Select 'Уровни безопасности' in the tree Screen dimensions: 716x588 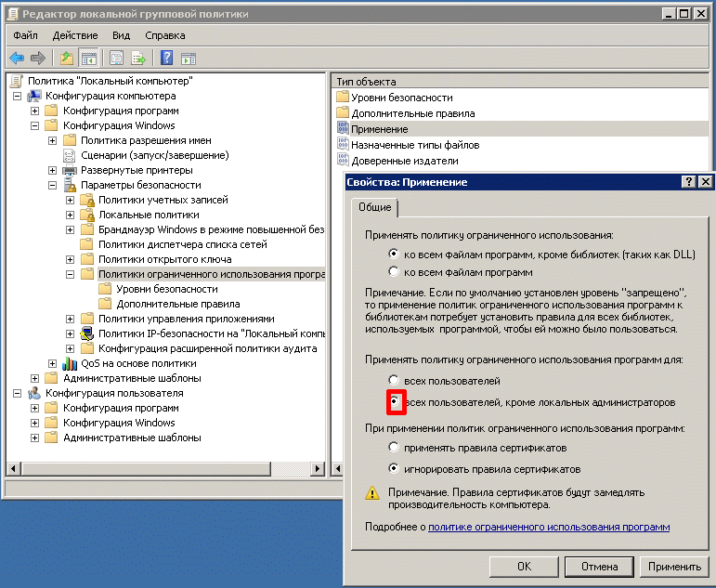coord(166,289)
